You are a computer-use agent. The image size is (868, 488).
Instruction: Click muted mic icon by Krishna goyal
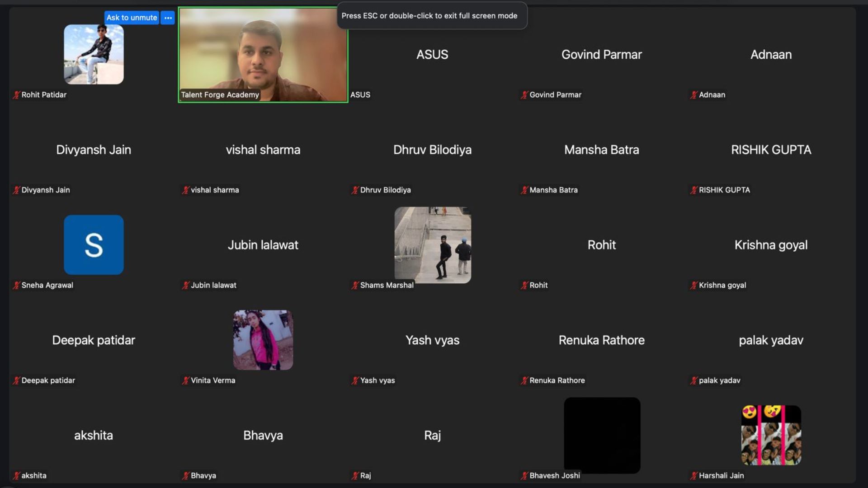tap(693, 286)
